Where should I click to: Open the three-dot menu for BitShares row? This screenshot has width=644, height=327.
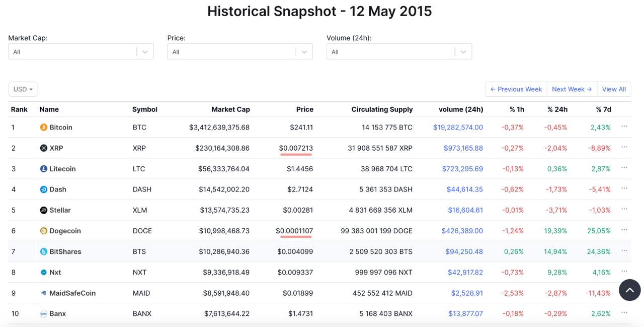[624, 250]
